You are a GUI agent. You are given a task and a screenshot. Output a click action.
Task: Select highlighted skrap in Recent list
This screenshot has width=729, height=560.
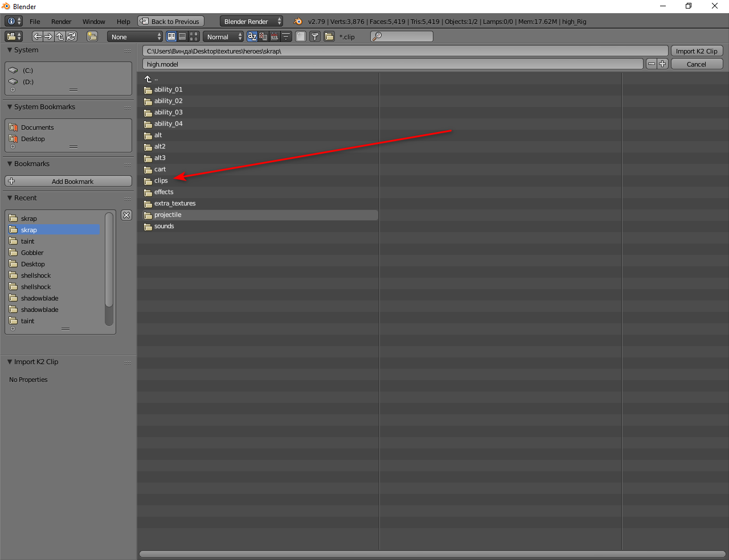point(54,230)
